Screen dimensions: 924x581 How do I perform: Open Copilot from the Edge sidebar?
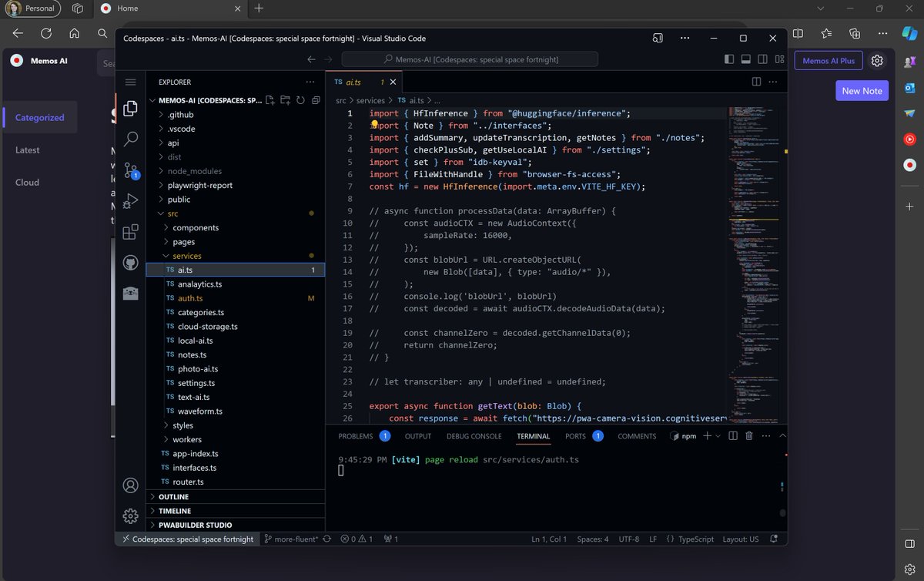pyautogui.click(x=909, y=34)
